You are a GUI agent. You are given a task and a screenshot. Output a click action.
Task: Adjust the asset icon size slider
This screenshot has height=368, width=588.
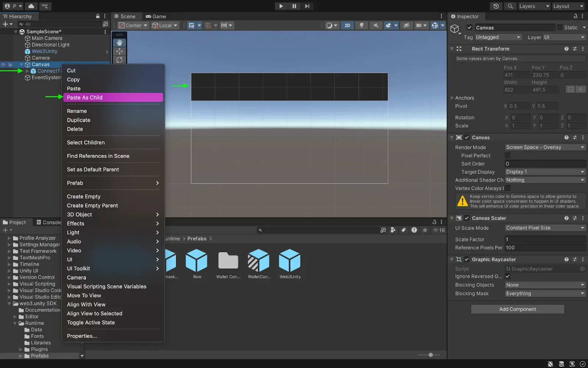430,355
